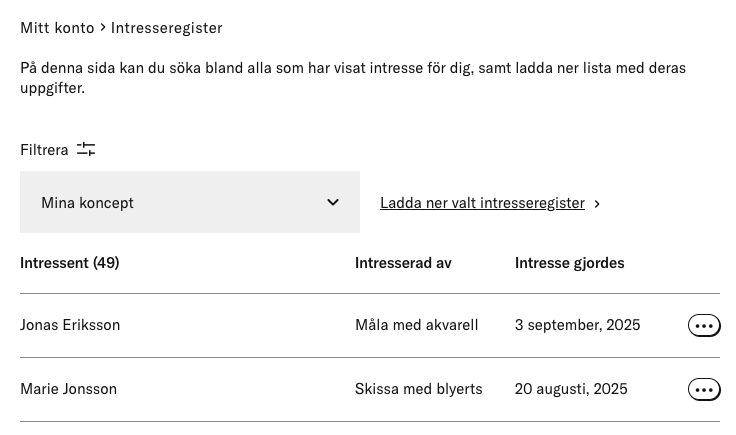This screenshot has height=435, width=736.
Task: Click the filter sliders icon
Action: [x=86, y=150]
